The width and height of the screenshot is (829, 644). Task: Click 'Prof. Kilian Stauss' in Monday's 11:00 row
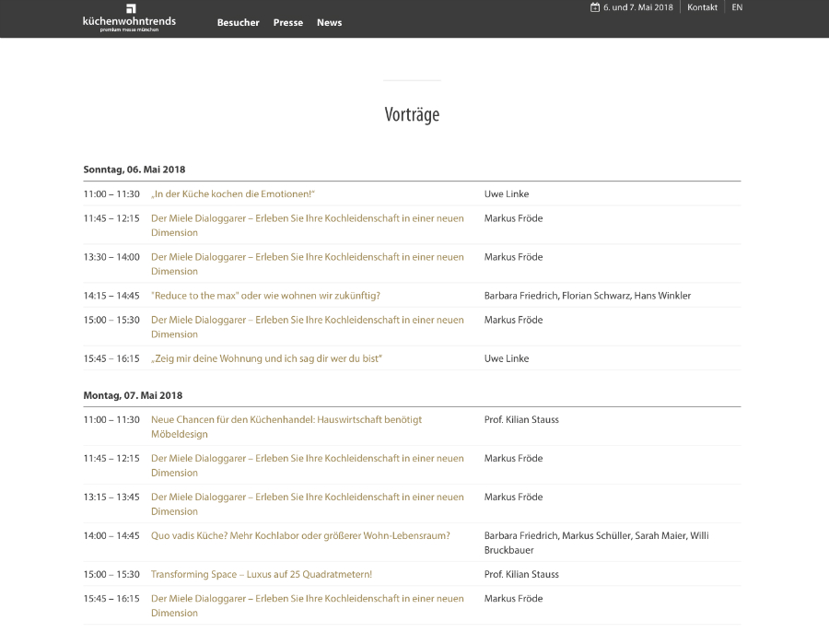click(521, 420)
